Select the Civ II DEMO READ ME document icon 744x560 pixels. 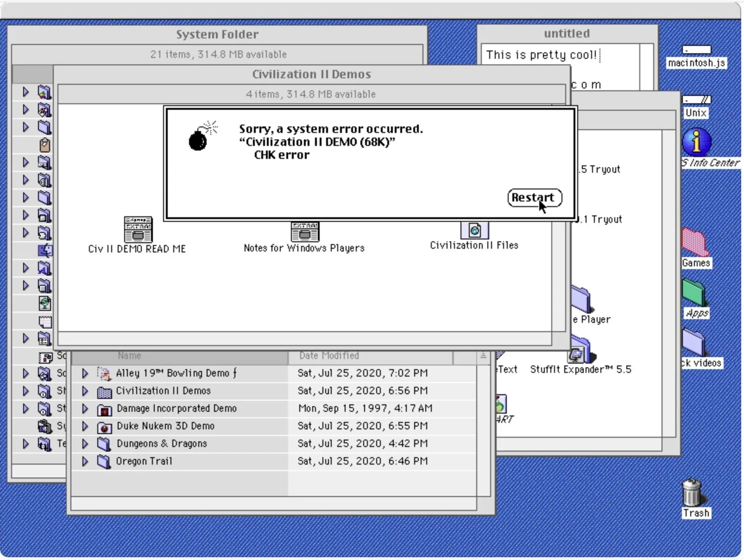click(x=138, y=229)
